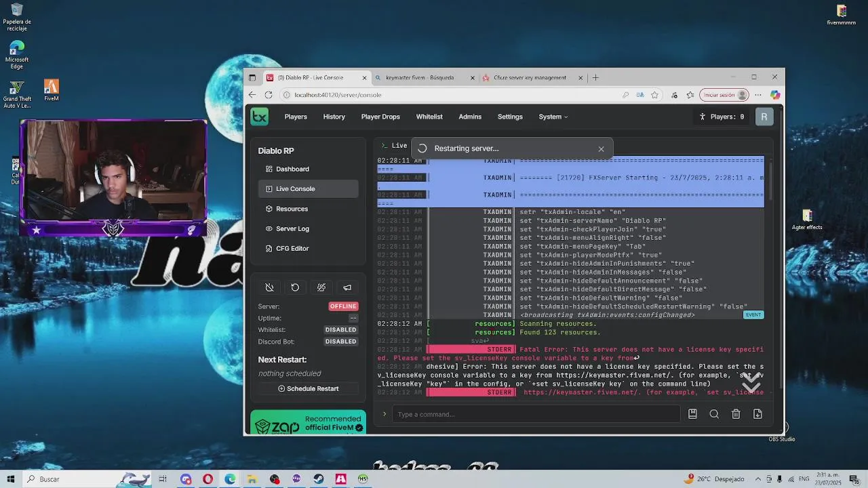This screenshot has height=488, width=868.
Task: Click the save console log icon
Action: 692,414
